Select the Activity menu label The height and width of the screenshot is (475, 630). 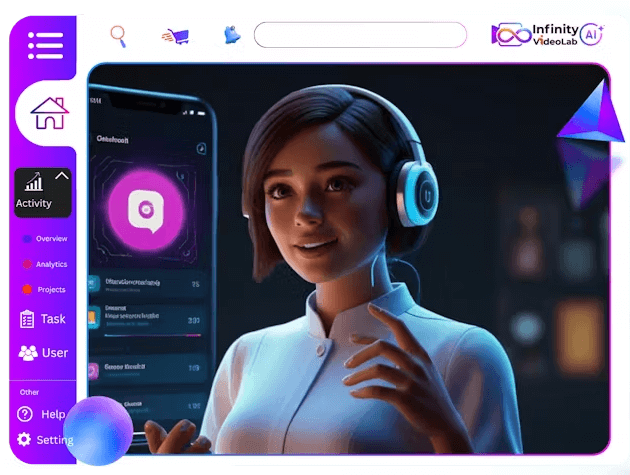pyautogui.click(x=34, y=203)
